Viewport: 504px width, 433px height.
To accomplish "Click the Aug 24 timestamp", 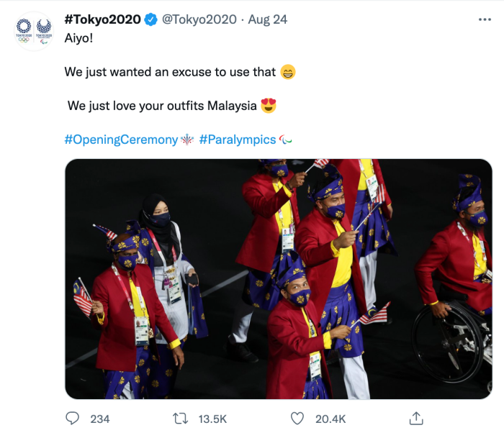I will coord(267,19).
